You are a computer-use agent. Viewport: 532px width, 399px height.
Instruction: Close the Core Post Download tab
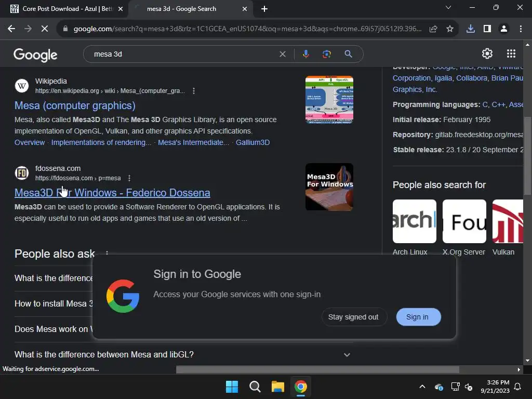pos(121,9)
